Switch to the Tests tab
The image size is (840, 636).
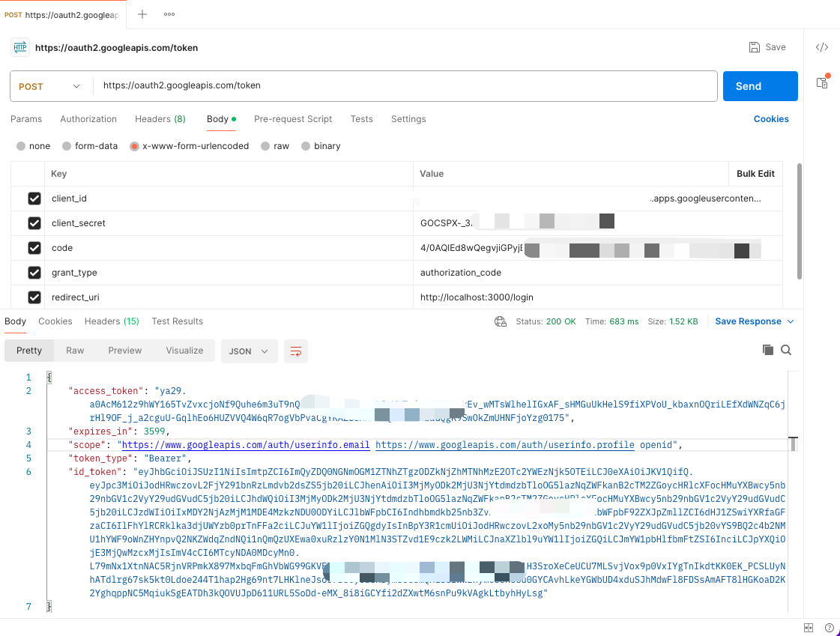pos(362,119)
